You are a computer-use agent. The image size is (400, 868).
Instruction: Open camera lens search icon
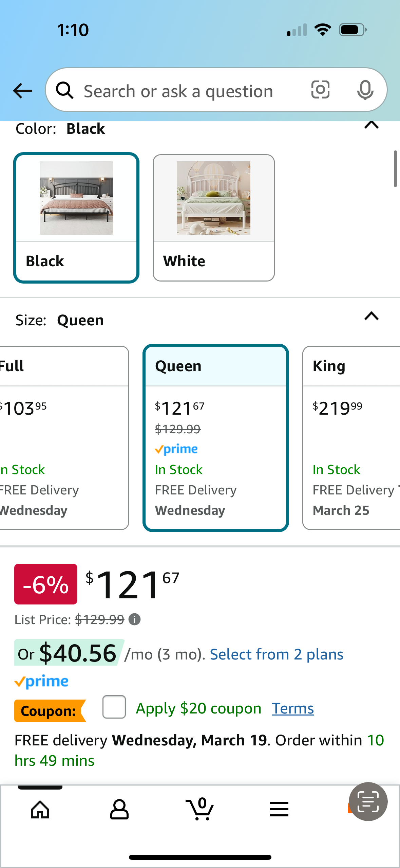point(320,90)
